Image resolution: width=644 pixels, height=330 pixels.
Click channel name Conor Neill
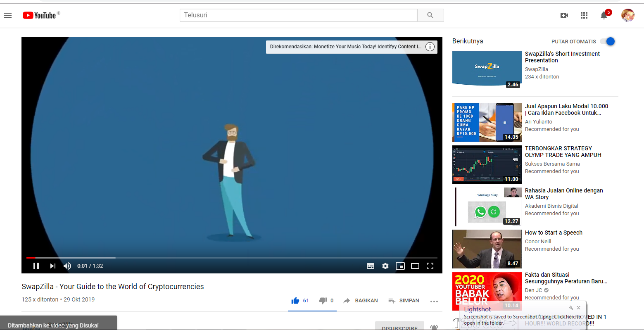(x=538, y=242)
